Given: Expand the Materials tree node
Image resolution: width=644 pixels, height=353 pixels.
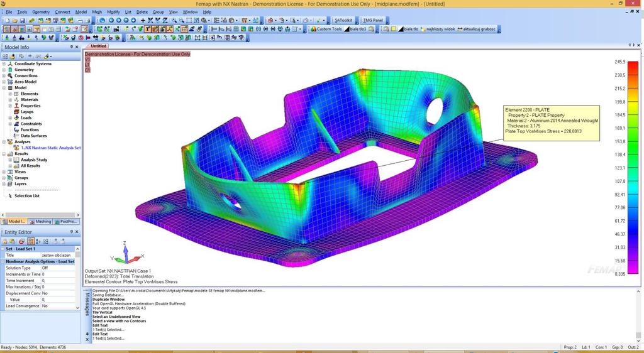Looking at the screenshot, I should click(10, 100).
